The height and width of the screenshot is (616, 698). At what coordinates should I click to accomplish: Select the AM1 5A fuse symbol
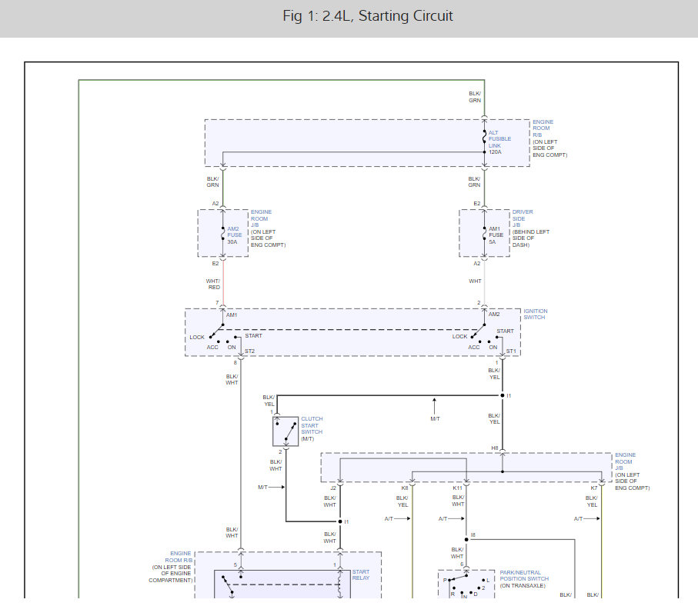click(485, 232)
